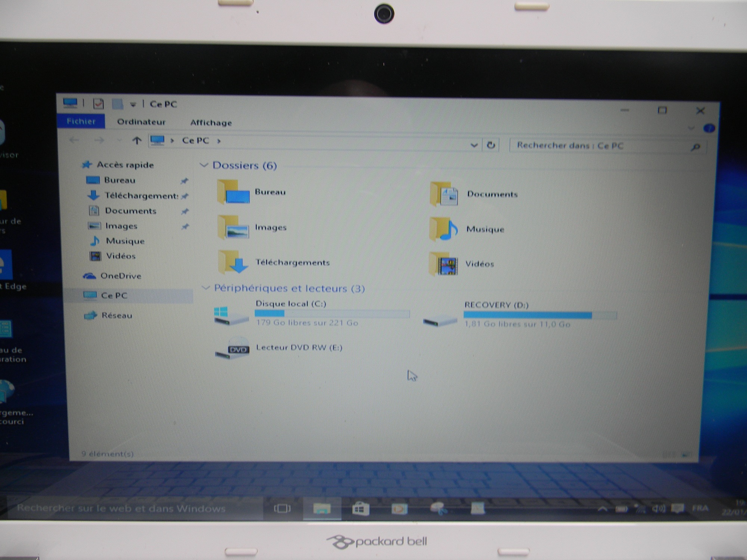Click the battery tray icon

622,509
